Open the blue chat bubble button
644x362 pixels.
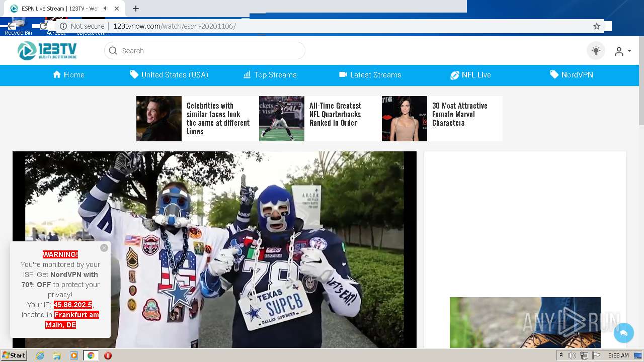point(624,333)
